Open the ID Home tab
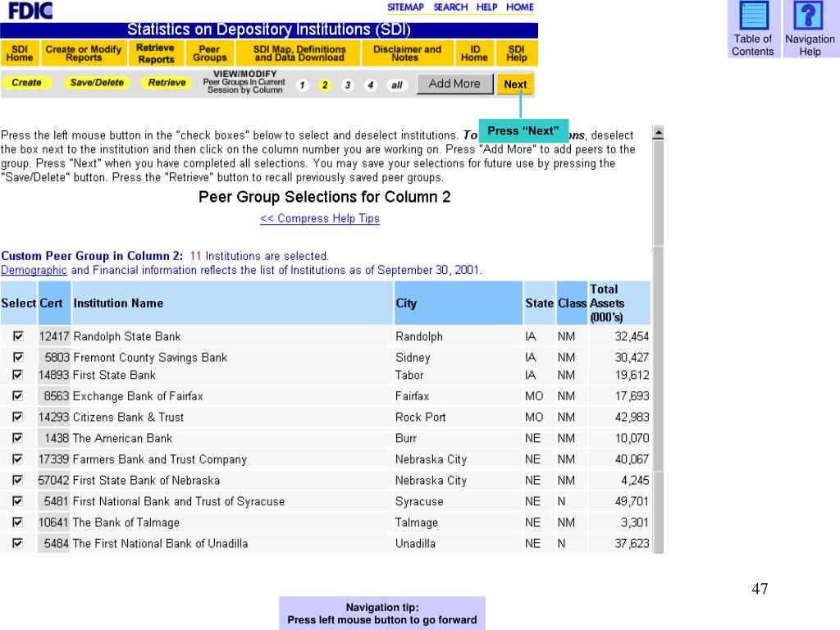 pos(475,53)
